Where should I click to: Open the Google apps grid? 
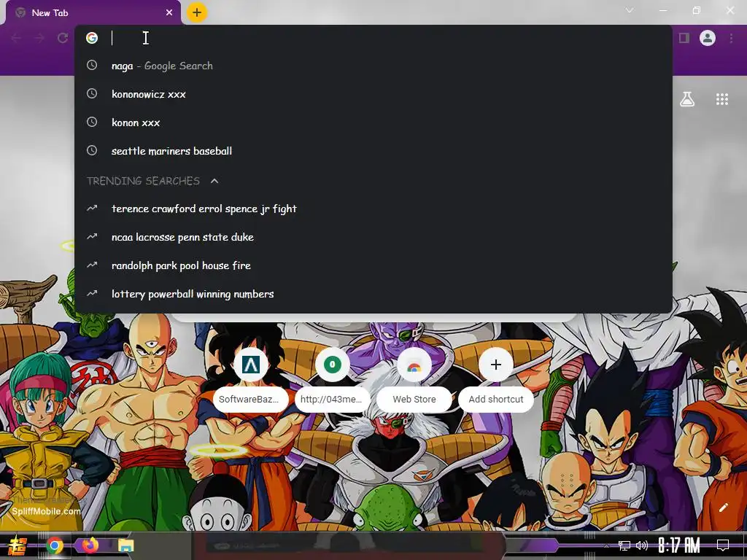click(x=722, y=99)
